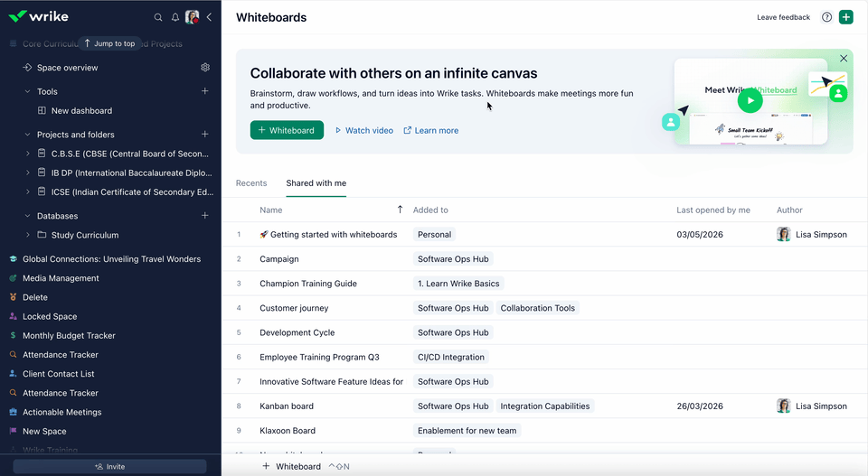Click the Watch video link
This screenshot has width=868, height=476.
[x=364, y=130]
